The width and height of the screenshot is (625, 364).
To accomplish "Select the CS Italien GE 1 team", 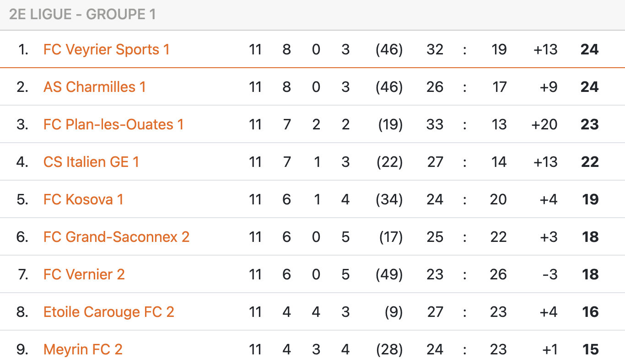I will (91, 162).
